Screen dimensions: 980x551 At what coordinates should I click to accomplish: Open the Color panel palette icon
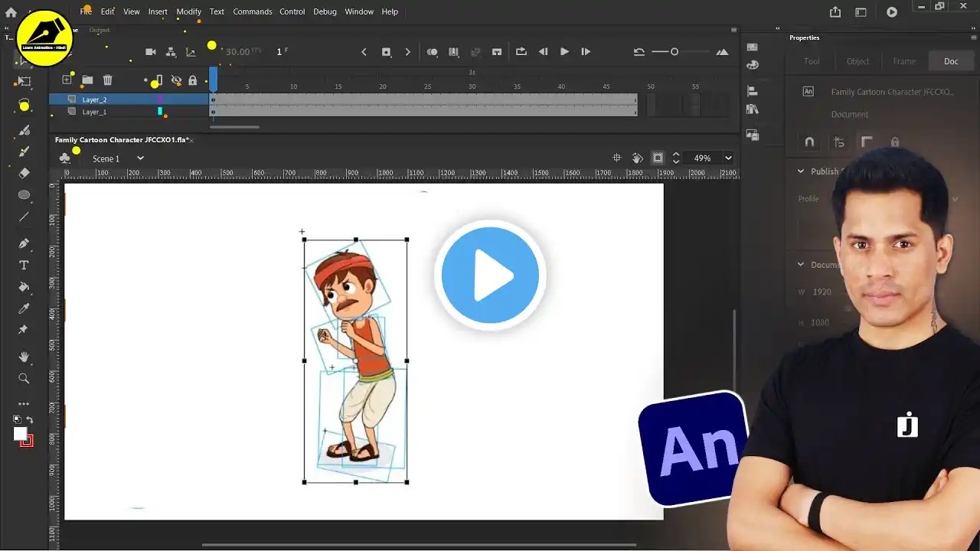(x=752, y=66)
